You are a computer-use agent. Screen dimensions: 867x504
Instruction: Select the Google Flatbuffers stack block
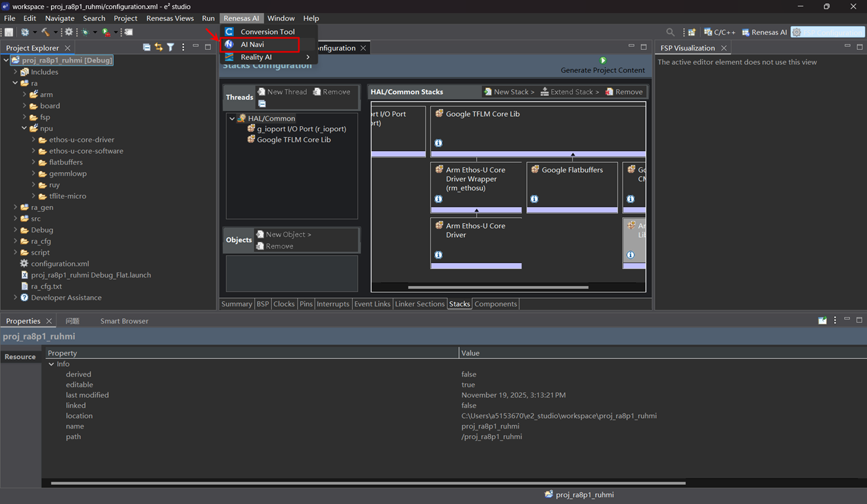pos(572,187)
